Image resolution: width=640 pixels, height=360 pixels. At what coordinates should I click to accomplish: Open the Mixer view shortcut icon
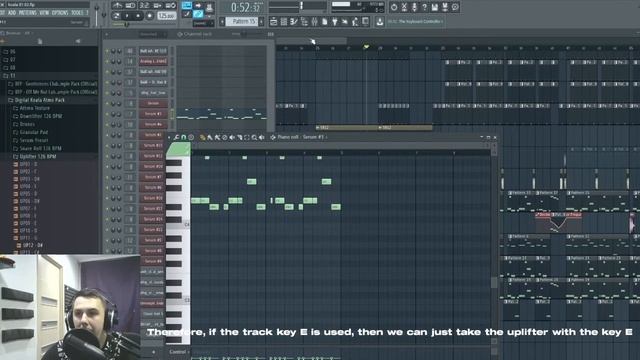coord(314,22)
